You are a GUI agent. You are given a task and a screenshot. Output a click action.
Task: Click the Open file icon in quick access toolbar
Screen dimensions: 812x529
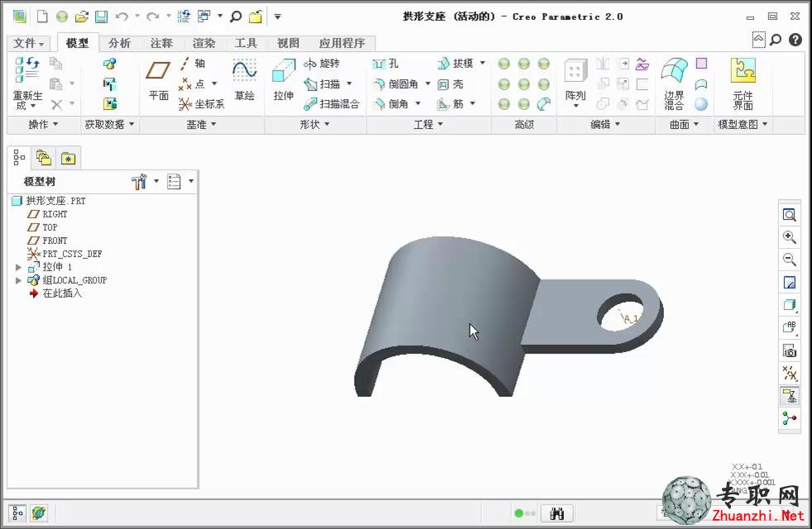coord(81,17)
